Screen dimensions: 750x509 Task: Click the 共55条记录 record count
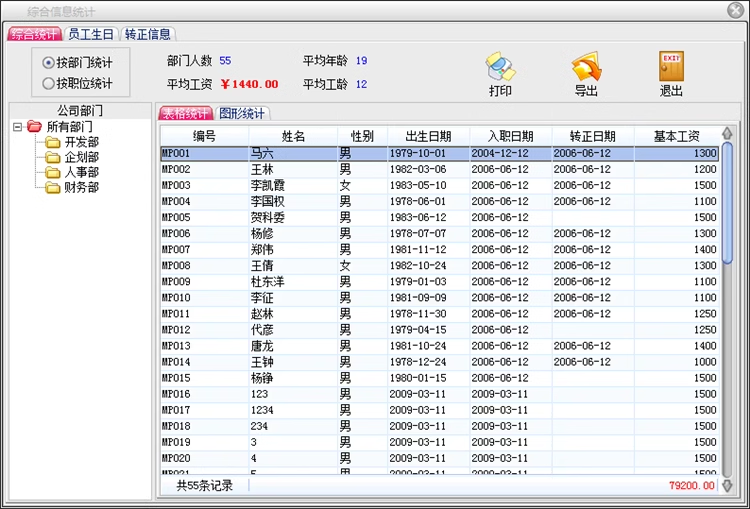205,486
